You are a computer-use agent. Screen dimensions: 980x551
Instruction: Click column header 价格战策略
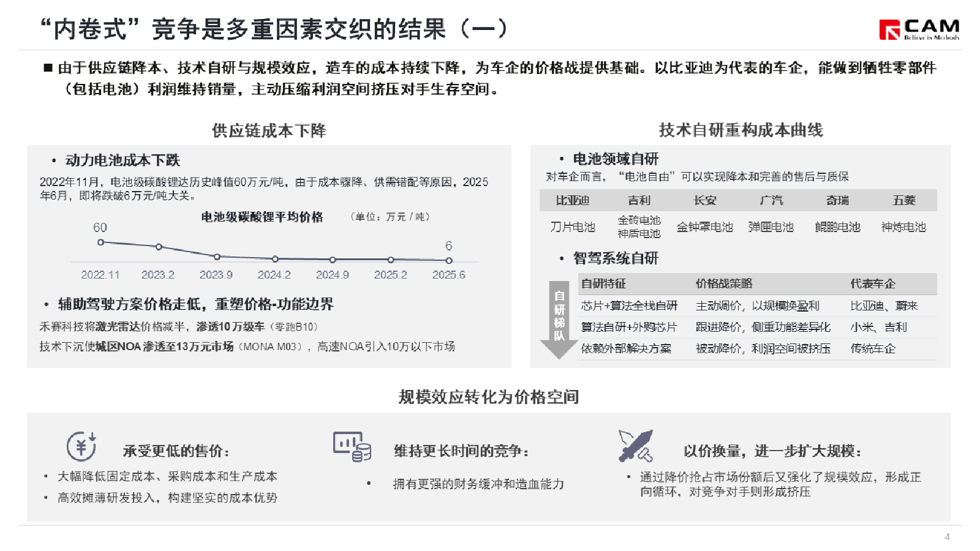click(x=724, y=284)
